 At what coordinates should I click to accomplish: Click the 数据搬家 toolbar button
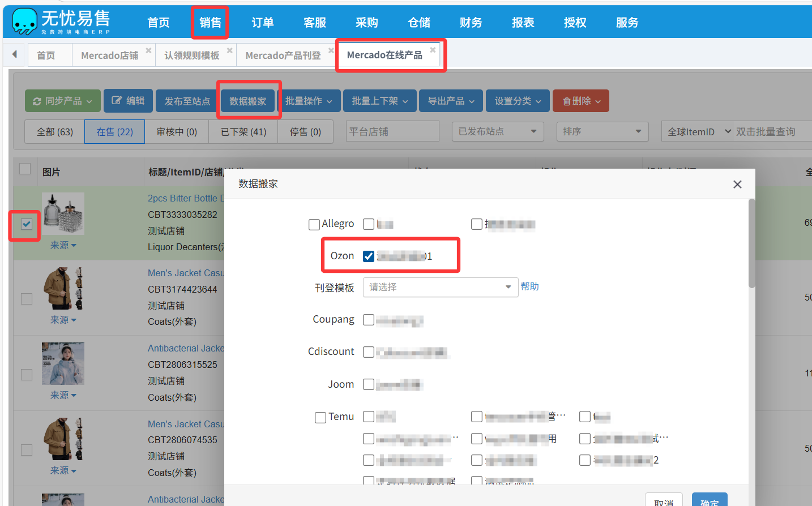[x=247, y=101]
